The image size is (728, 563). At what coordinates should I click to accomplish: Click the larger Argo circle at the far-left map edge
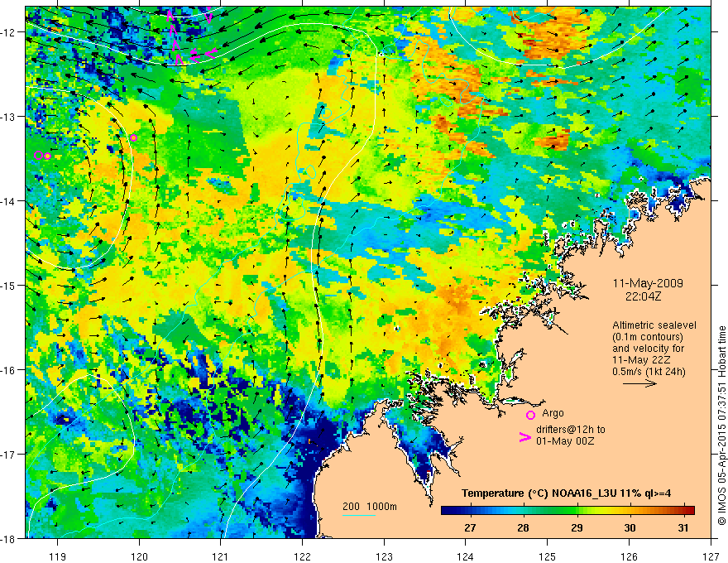(x=38, y=155)
